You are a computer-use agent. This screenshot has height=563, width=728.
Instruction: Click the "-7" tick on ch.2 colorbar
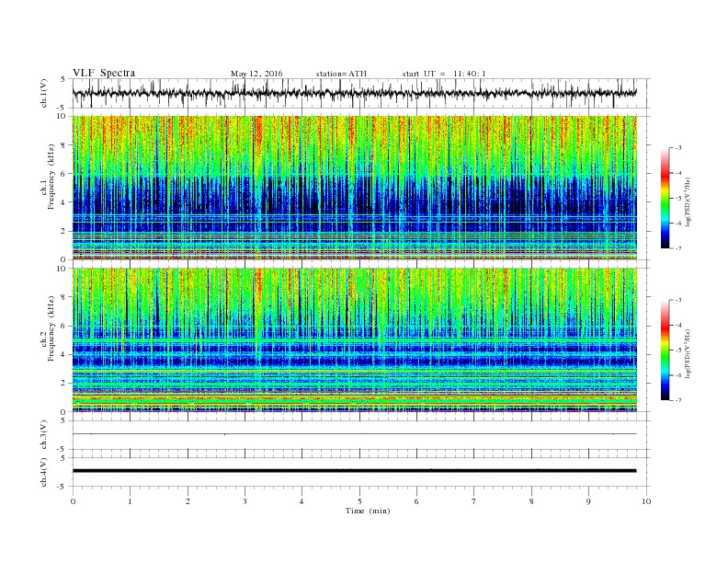(678, 400)
